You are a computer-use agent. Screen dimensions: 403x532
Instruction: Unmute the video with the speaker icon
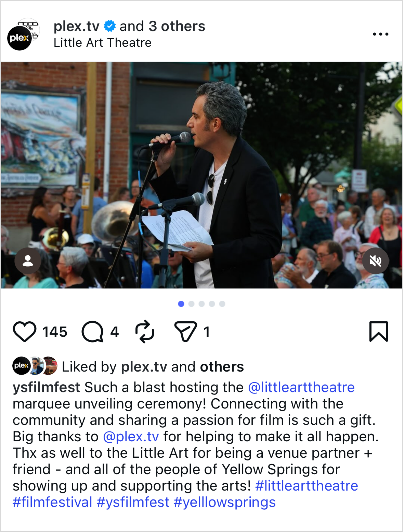click(x=375, y=261)
